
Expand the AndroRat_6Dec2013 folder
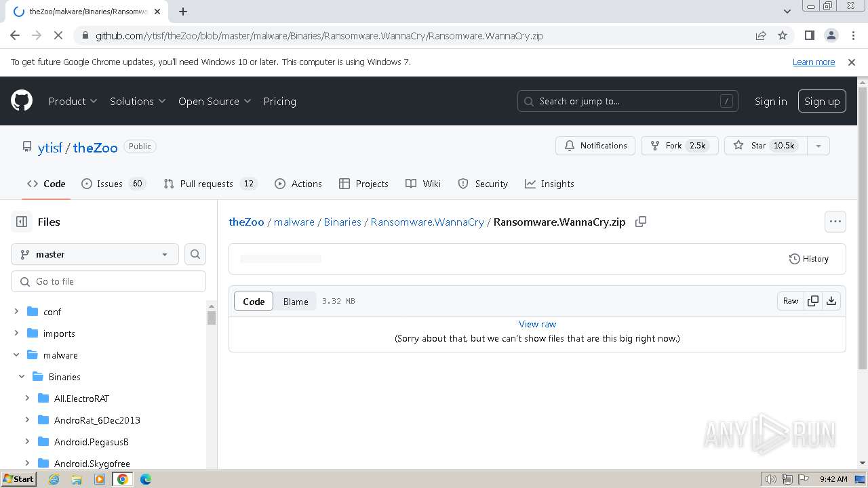coord(27,420)
